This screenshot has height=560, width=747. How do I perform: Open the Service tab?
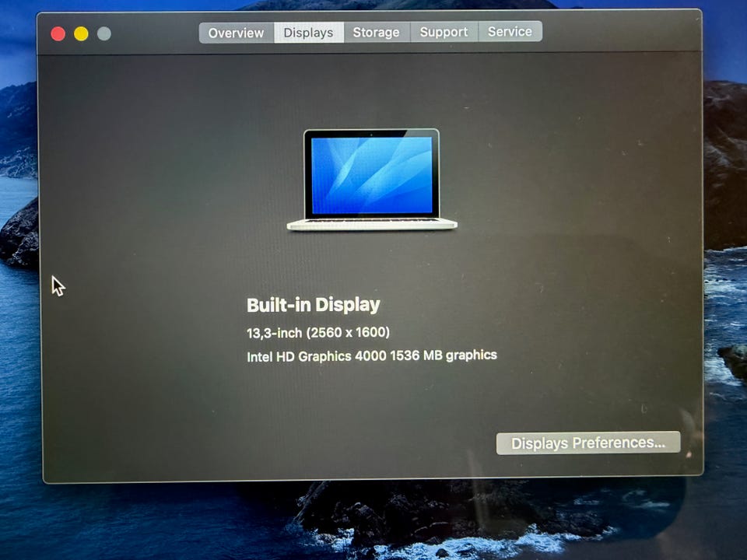pos(510,31)
